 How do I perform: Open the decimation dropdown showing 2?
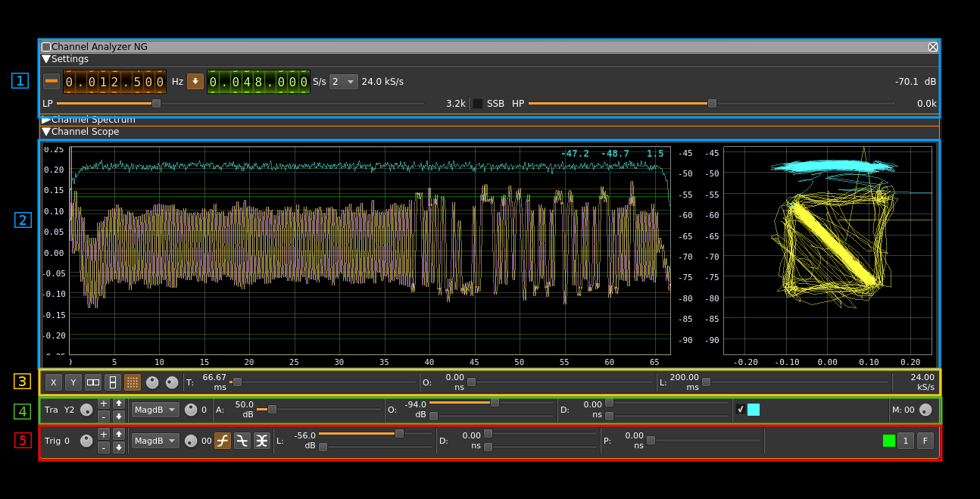[x=344, y=82]
